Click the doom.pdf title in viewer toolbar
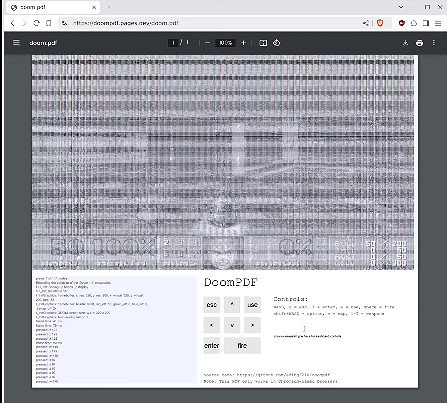447x403 pixels. click(43, 43)
